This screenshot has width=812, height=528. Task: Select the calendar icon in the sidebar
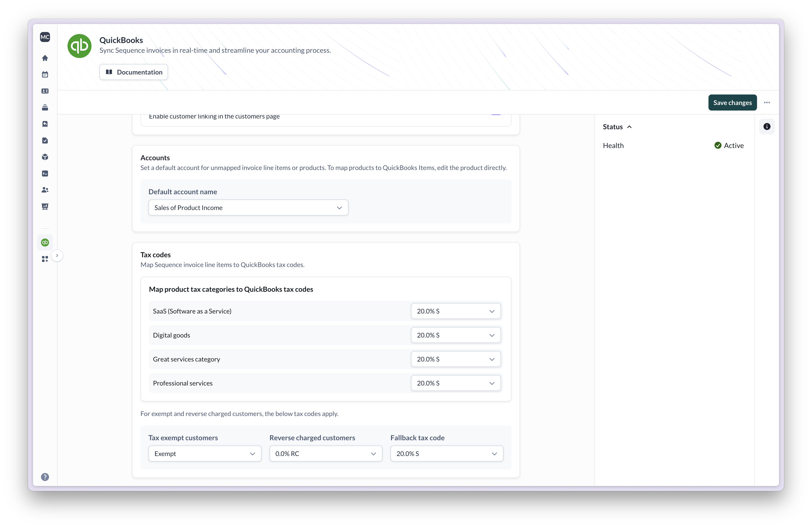pos(45,74)
